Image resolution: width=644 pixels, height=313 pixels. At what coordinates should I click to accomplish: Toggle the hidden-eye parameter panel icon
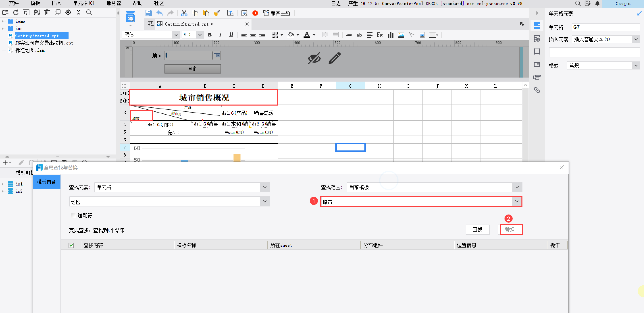tap(314, 58)
